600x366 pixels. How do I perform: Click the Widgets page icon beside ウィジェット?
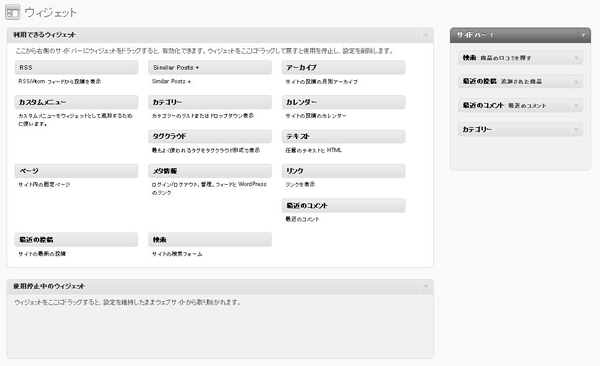pyautogui.click(x=13, y=12)
